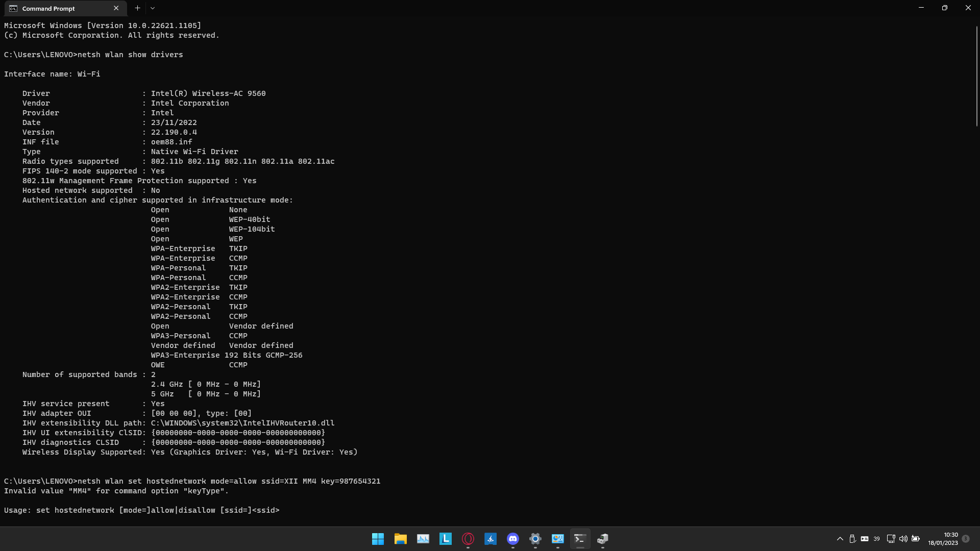Screen dimensions: 980x551
Task: Open the blue L app icon
Action: [446, 539]
